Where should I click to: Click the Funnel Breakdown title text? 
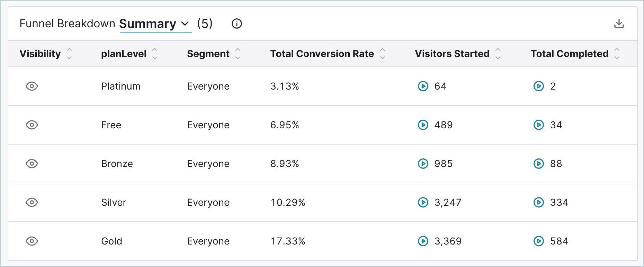(x=67, y=24)
